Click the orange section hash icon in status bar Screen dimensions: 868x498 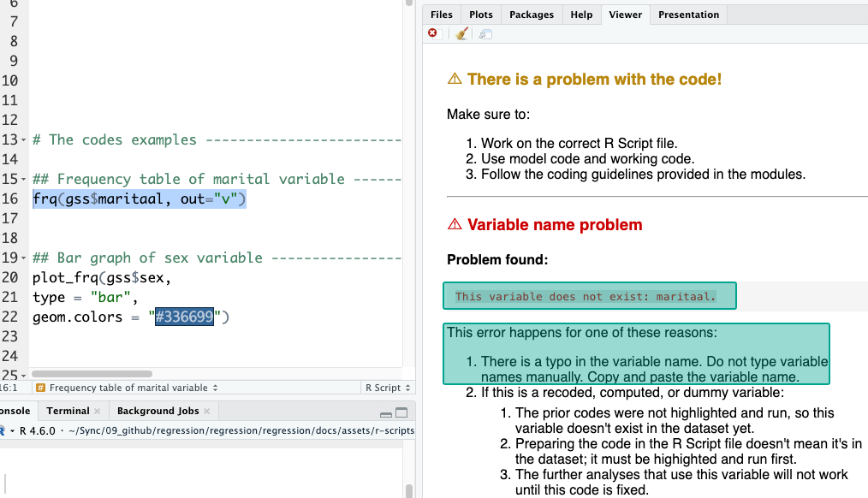tap(40, 388)
